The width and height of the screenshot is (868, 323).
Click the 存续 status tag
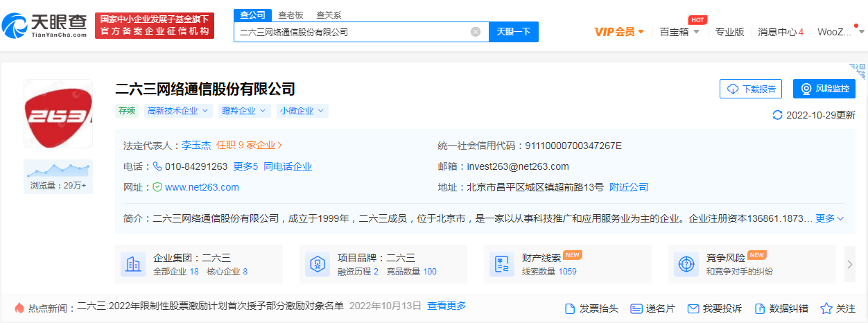pos(128,111)
